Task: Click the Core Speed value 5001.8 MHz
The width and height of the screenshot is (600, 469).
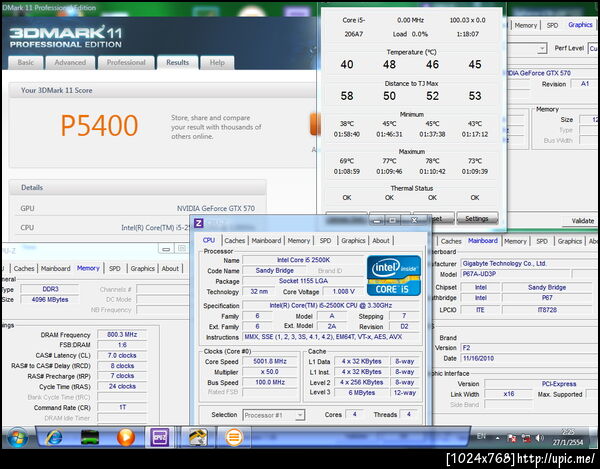Action: 270,362
